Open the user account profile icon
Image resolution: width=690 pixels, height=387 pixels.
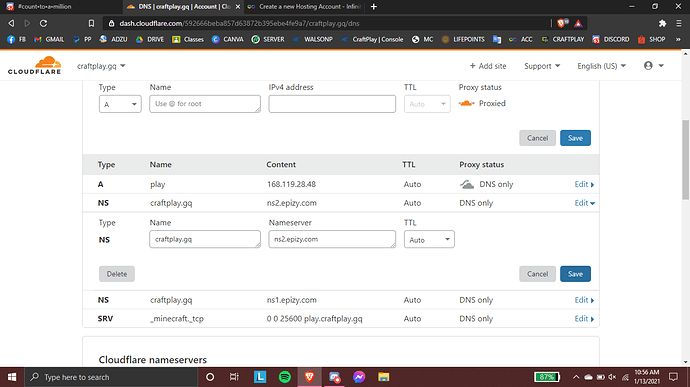pyautogui.click(x=648, y=66)
